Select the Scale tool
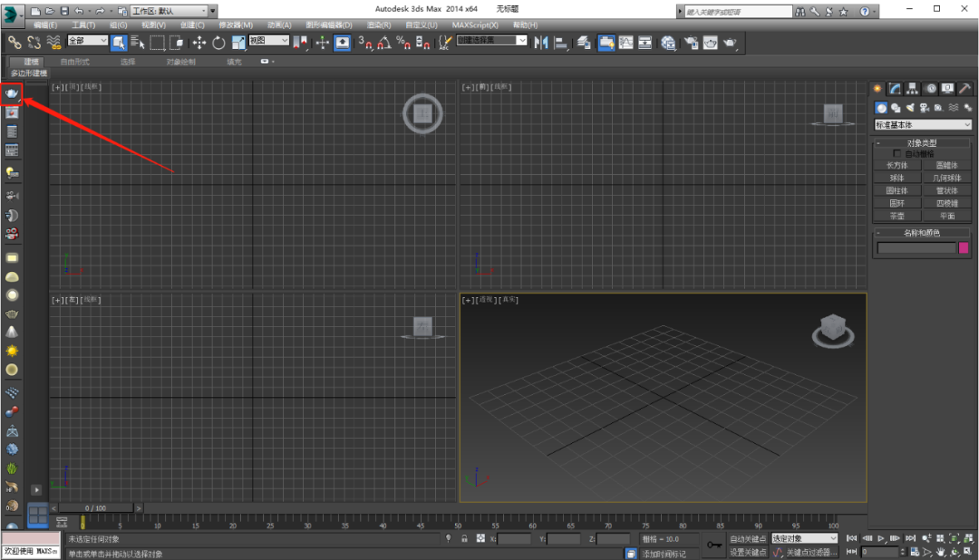 pyautogui.click(x=238, y=43)
